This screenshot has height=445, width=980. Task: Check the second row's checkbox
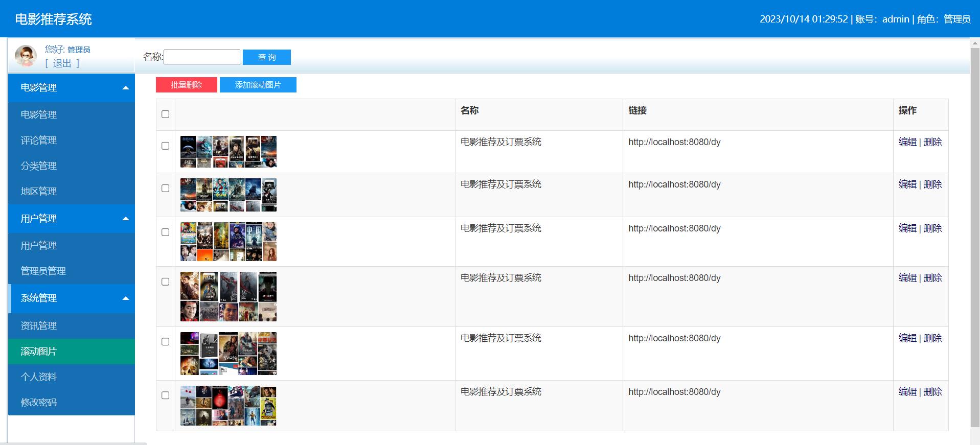coord(165,188)
